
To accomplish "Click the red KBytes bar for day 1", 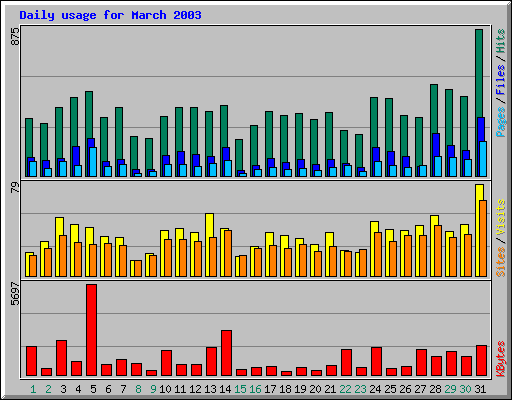I will (x=32, y=361).
